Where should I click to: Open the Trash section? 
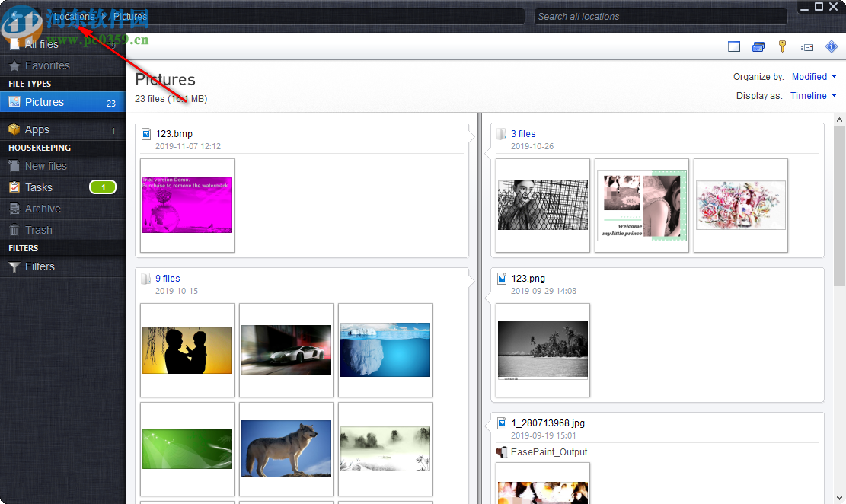click(62, 230)
